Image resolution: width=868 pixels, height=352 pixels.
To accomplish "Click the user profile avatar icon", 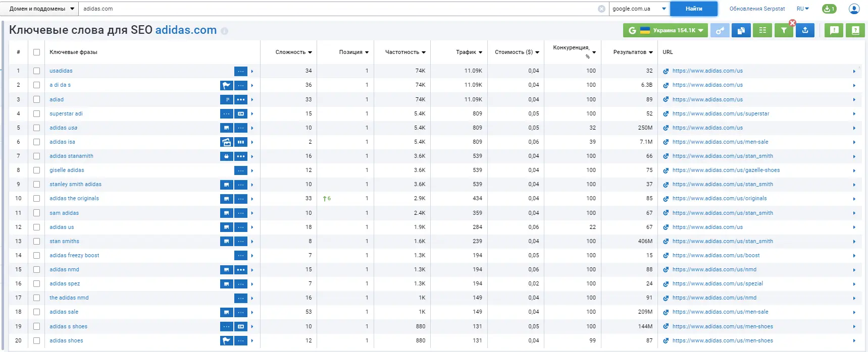I will 854,9.
